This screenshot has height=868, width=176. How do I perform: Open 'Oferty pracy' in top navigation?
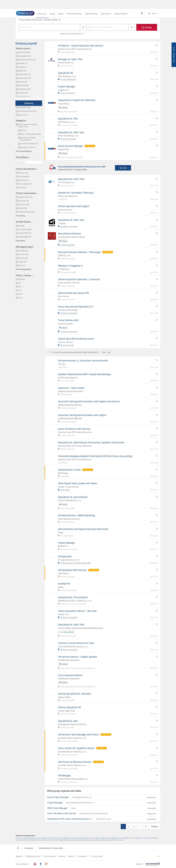[x=42, y=14]
